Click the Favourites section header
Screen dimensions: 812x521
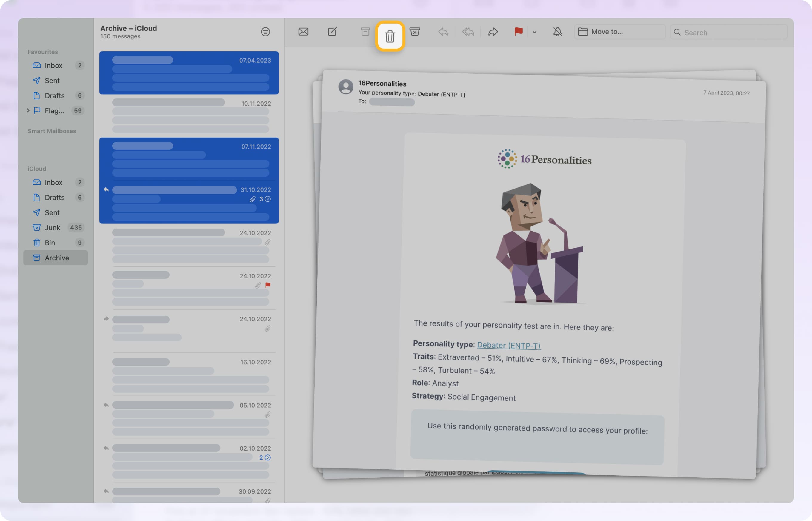[x=43, y=52]
